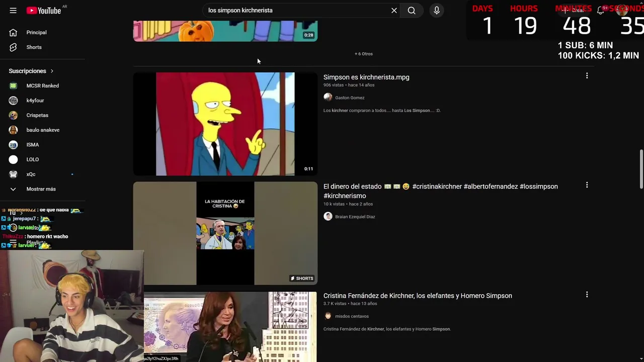Open title 'Simpson es kirchnerista.mpg'
This screenshot has width=644, height=362.
[x=366, y=77]
